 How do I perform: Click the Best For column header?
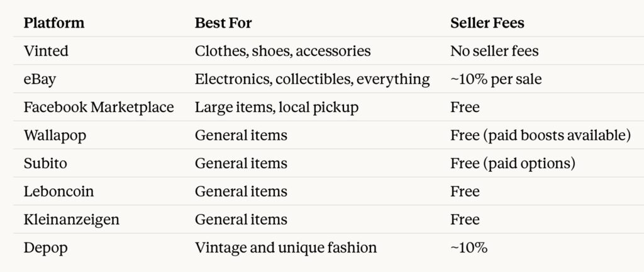pos(223,23)
